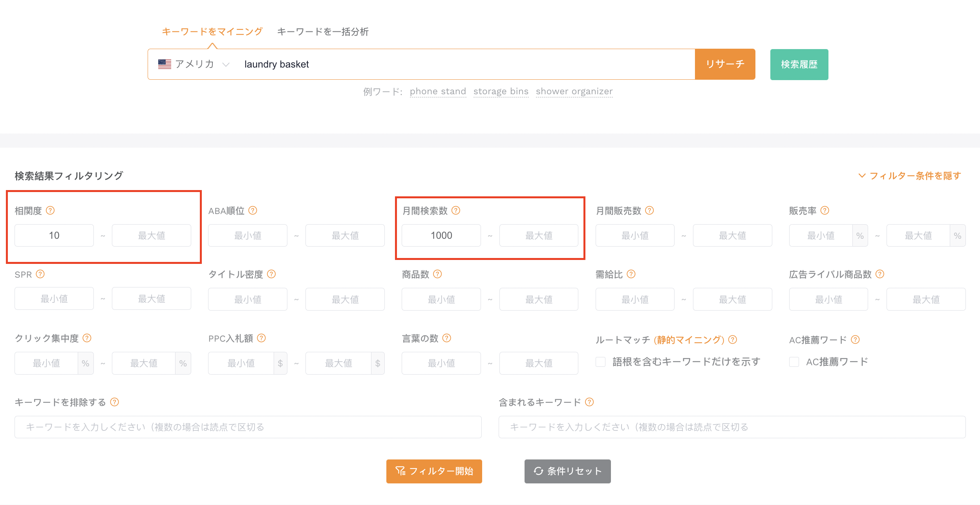The width and height of the screenshot is (980, 505).
Task: Click the 月間販売数 minimum value field
Action: click(x=635, y=236)
